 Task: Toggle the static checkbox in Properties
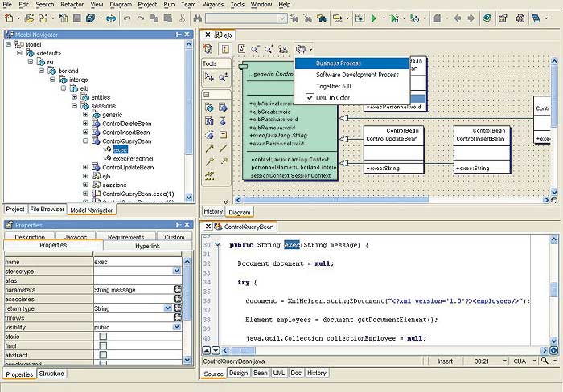pos(103,337)
